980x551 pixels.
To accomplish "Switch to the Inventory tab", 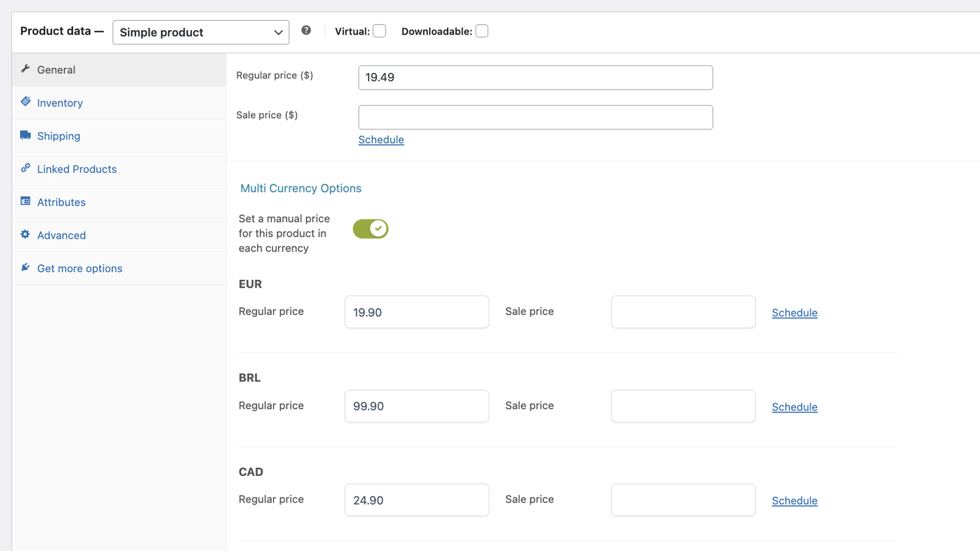I will [x=60, y=103].
